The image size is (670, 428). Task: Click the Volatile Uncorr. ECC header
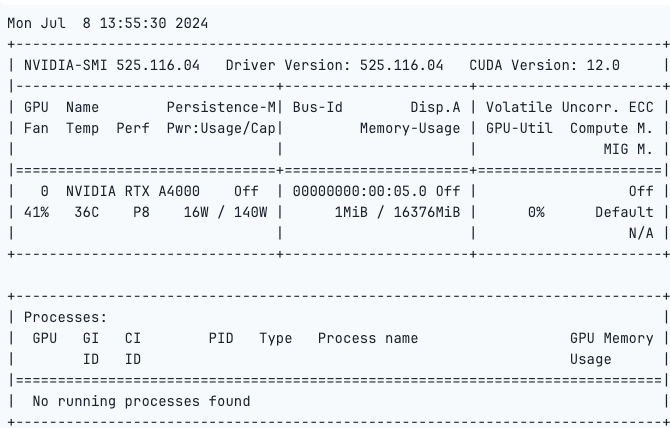point(570,107)
